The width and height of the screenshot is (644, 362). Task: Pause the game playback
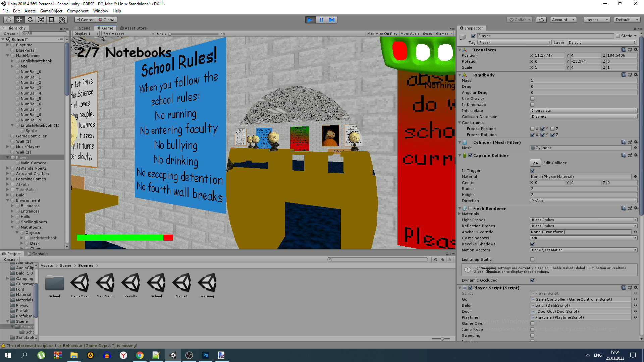tap(321, 20)
